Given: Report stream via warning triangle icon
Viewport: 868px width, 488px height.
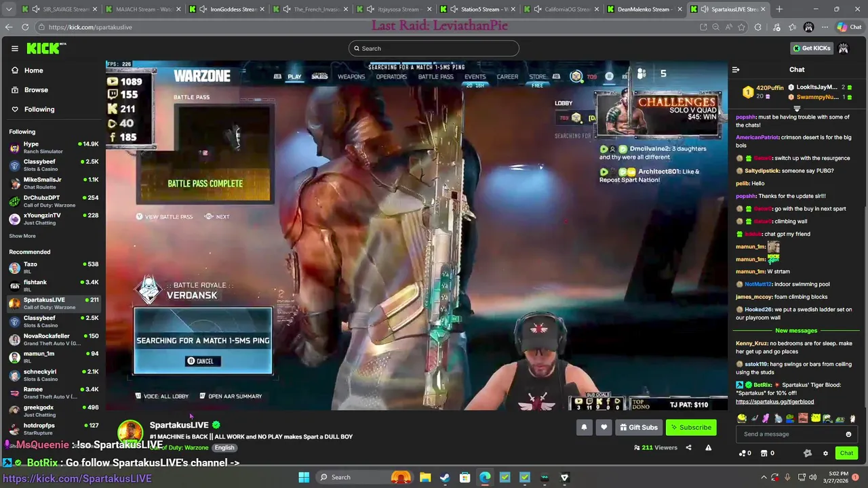Looking at the screenshot, I should point(708,447).
